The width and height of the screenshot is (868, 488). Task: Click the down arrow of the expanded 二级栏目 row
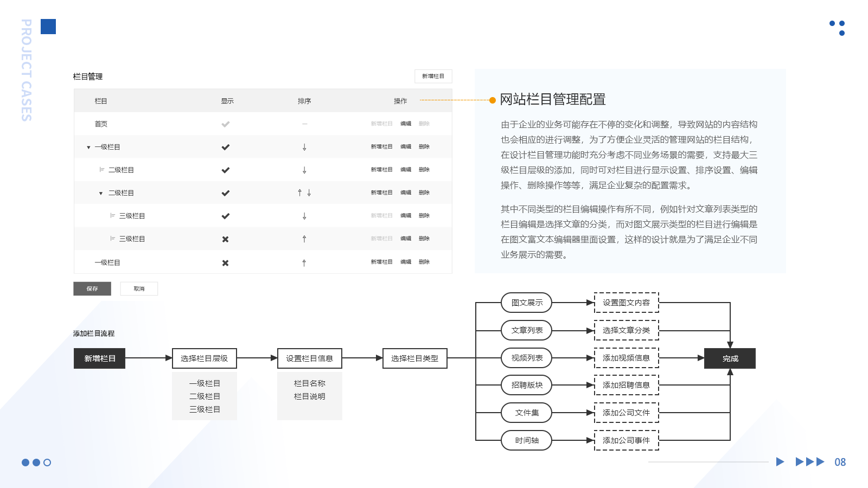click(309, 192)
